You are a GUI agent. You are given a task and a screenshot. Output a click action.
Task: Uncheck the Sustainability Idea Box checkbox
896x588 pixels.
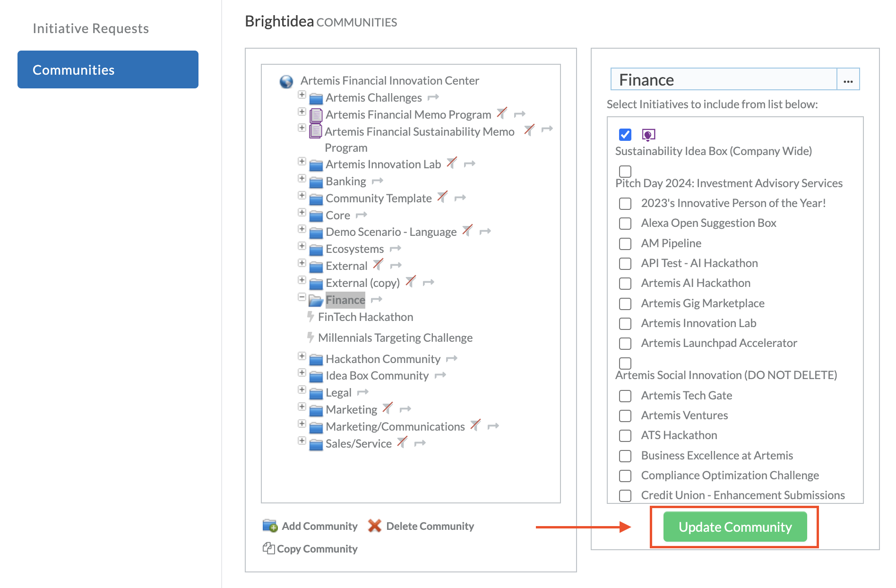[x=625, y=135]
